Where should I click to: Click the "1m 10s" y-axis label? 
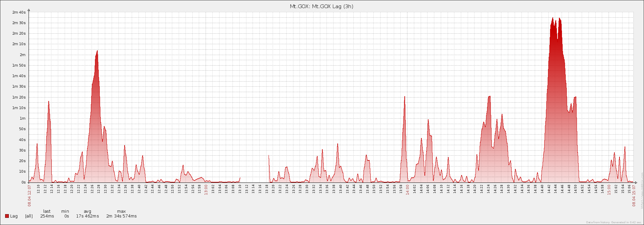19,108
